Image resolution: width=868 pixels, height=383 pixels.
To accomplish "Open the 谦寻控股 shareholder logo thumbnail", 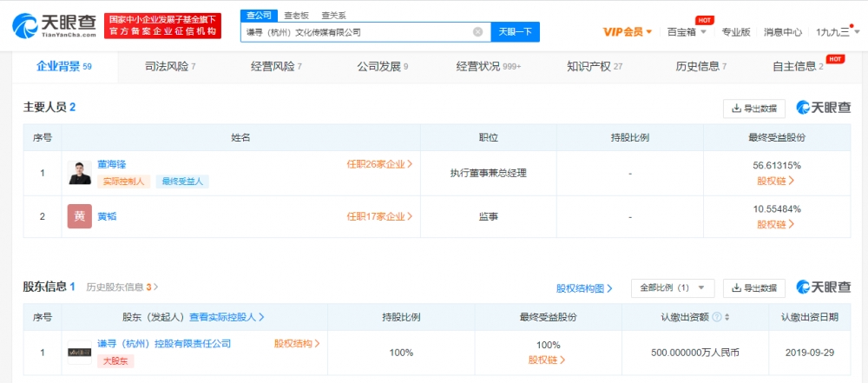I will point(80,352).
